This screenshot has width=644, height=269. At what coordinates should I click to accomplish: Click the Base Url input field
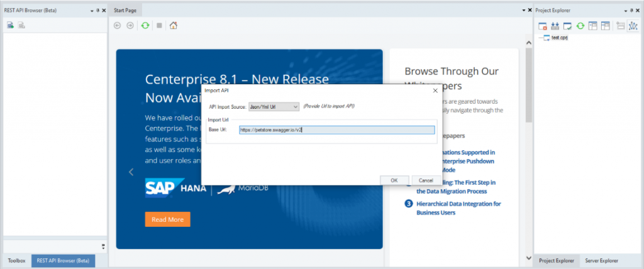336,130
